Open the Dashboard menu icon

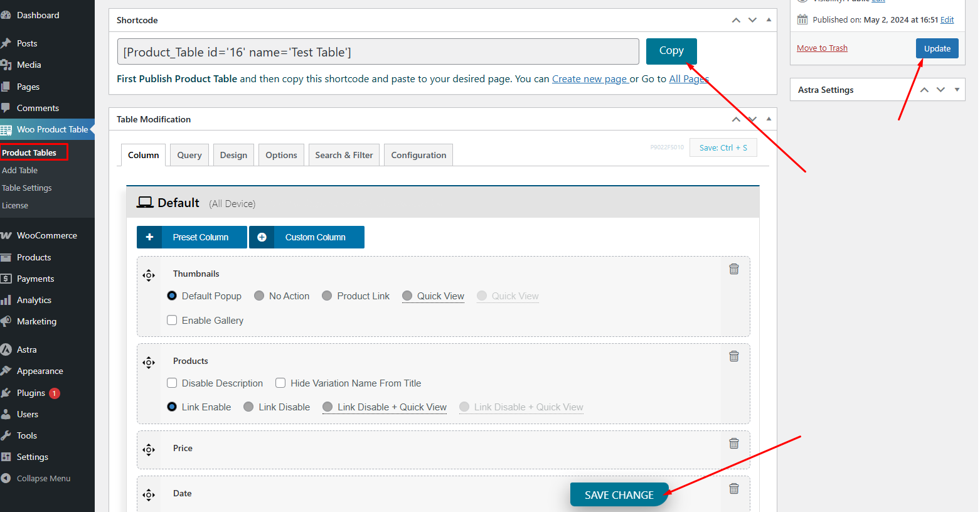pyautogui.click(x=6, y=15)
